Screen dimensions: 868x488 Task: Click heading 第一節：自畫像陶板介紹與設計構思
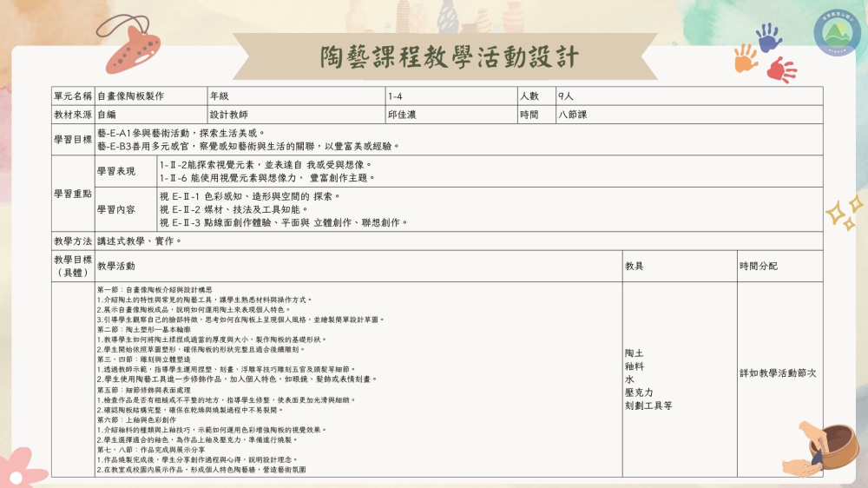[155, 290]
